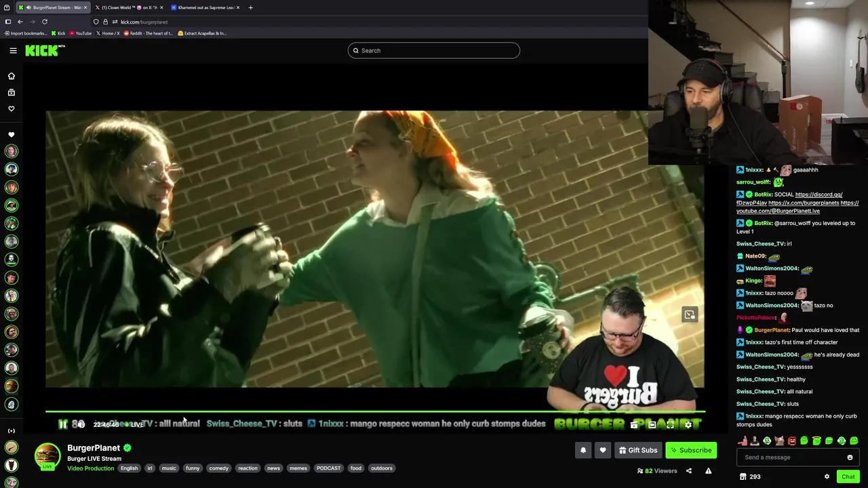Pause the stream video

[x=62, y=424]
